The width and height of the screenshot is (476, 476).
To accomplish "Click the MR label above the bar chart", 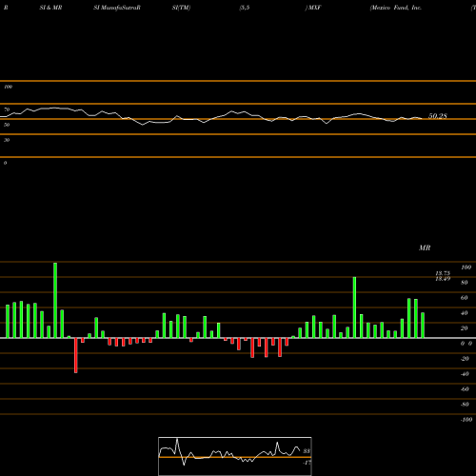I will point(425,248).
